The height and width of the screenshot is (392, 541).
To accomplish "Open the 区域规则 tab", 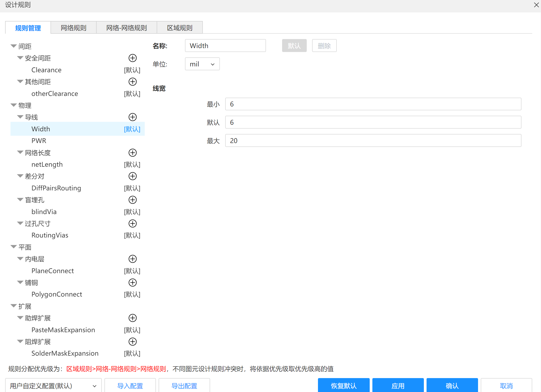I will [180, 28].
